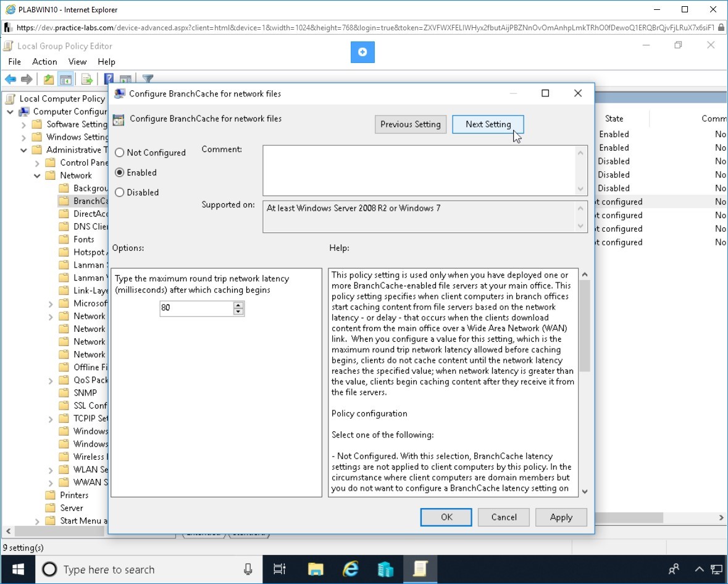Decrease latency value with down arrow

(238, 311)
